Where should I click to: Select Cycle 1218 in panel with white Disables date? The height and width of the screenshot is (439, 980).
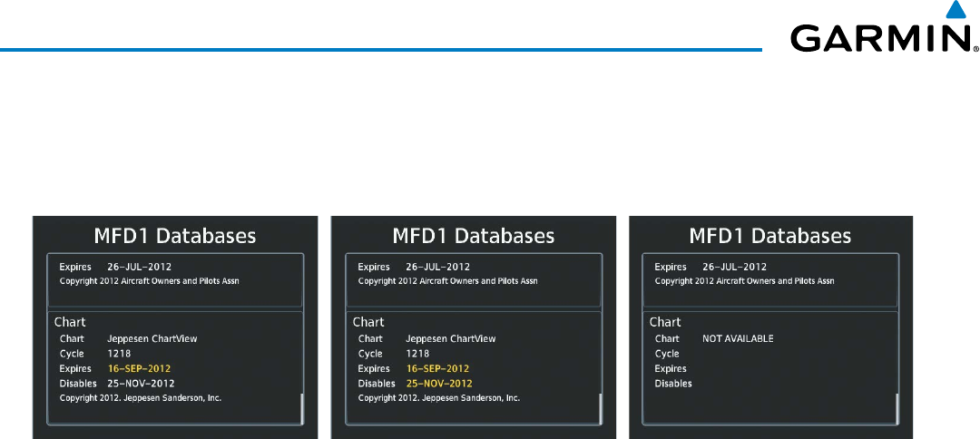pyautogui.click(x=121, y=354)
